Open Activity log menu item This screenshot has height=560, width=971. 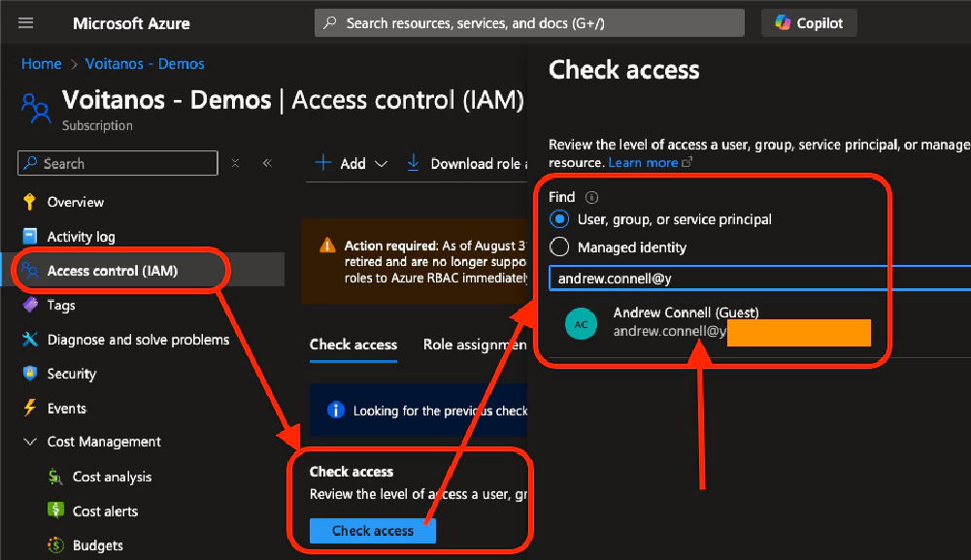[x=82, y=237]
